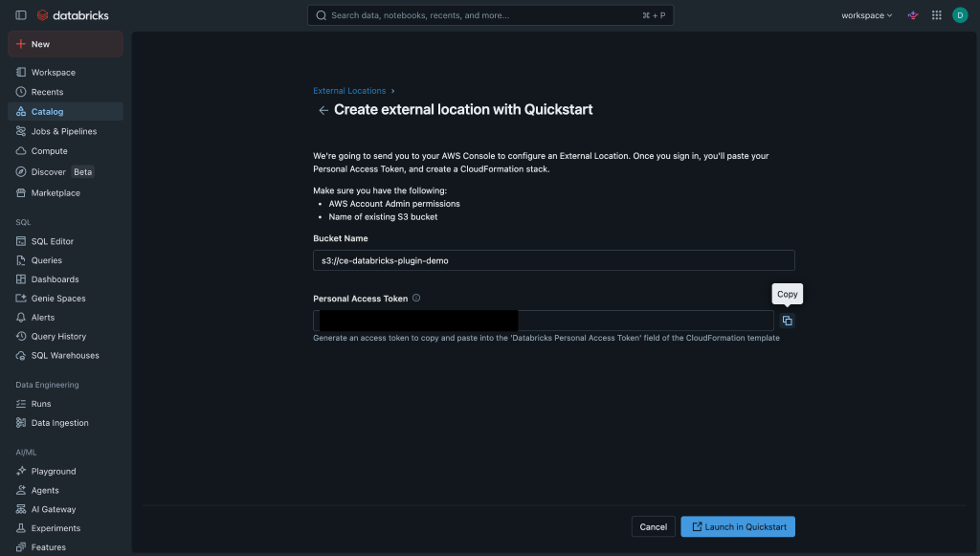Open the Query History icon
Screen dimensions: 980x556
(x=21, y=336)
